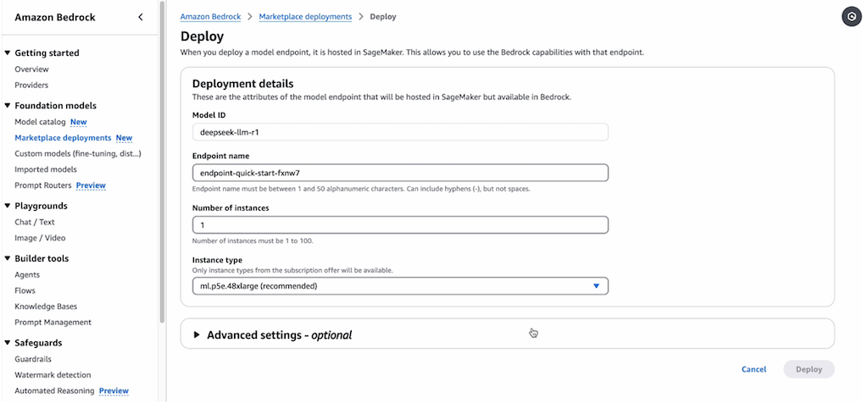The width and height of the screenshot is (868, 403).
Task: Open Providers in sidebar
Action: point(31,86)
